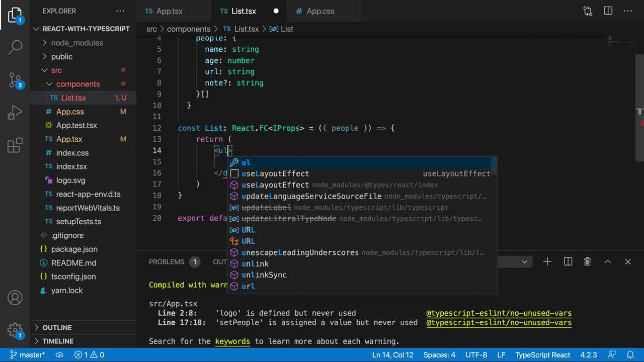Split the terminal panel
Image resolution: width=644 pixels, height=362 pixels.
pyautogui.click(x=568, y=261)
